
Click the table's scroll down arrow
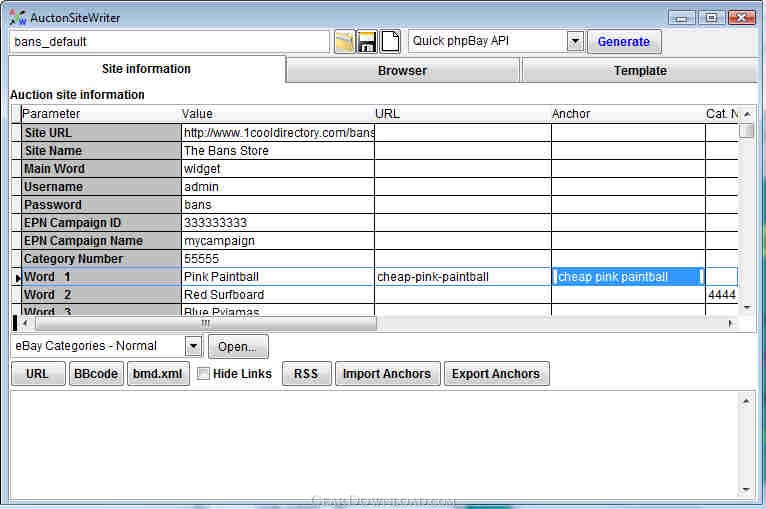747,308
